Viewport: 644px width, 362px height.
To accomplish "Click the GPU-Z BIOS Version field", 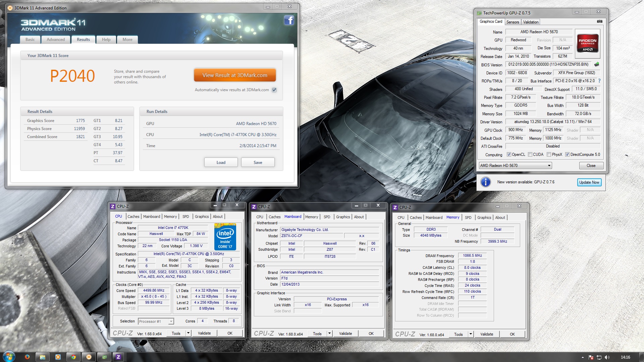I will click(x=548, y=64).
